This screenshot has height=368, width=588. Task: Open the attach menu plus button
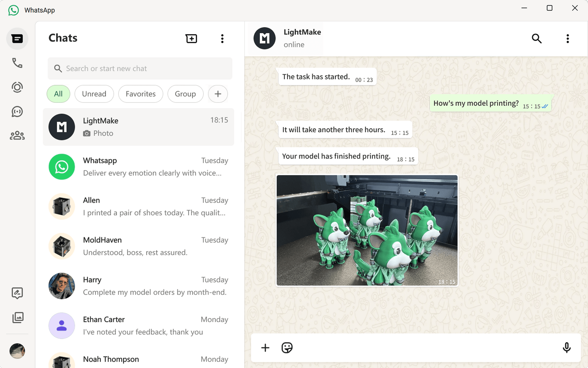265,348
